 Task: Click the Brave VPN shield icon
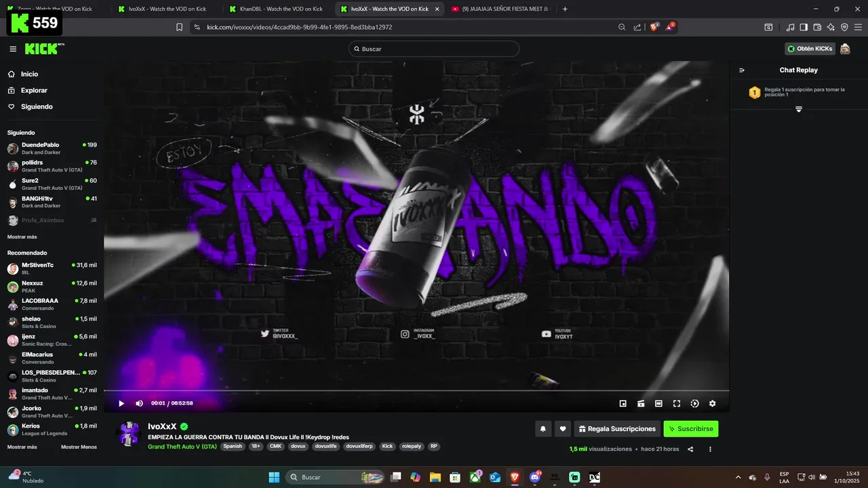click(844, 27)
